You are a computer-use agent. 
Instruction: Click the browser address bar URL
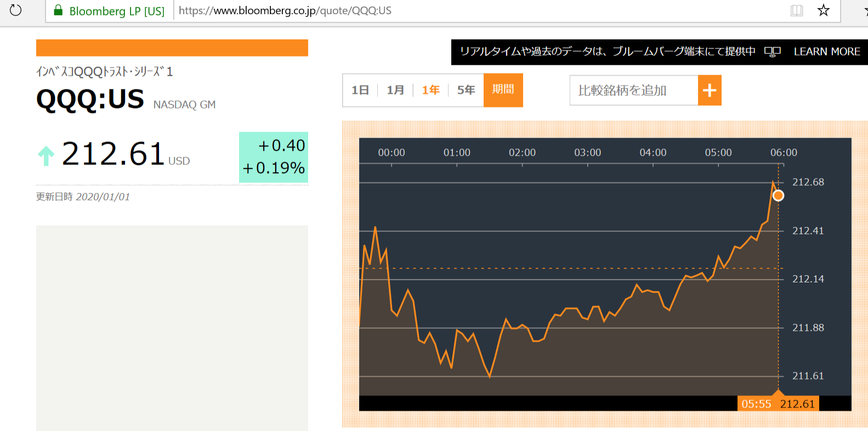285,11
